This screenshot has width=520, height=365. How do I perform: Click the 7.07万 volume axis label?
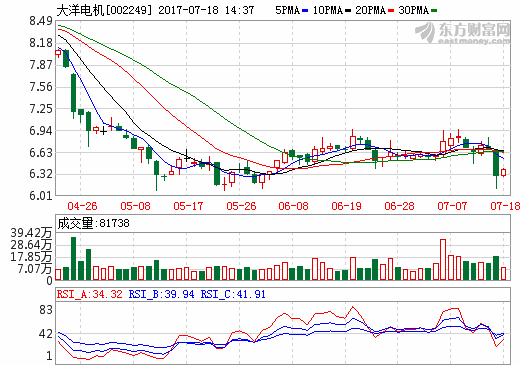pos(34,268)
